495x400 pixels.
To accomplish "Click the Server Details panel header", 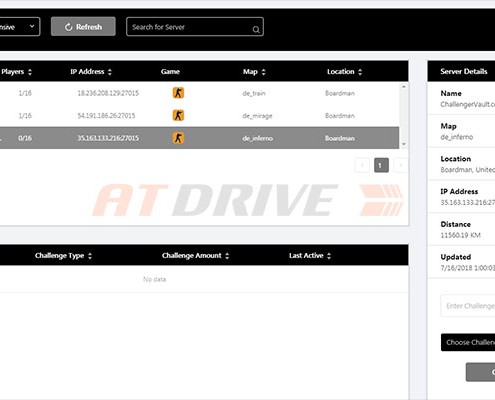I will coord(461,71).
